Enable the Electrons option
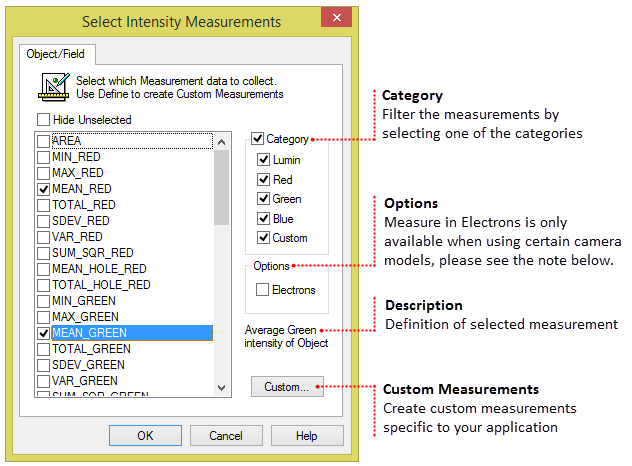This screenshot has height=466, width=632. (263, 290)
